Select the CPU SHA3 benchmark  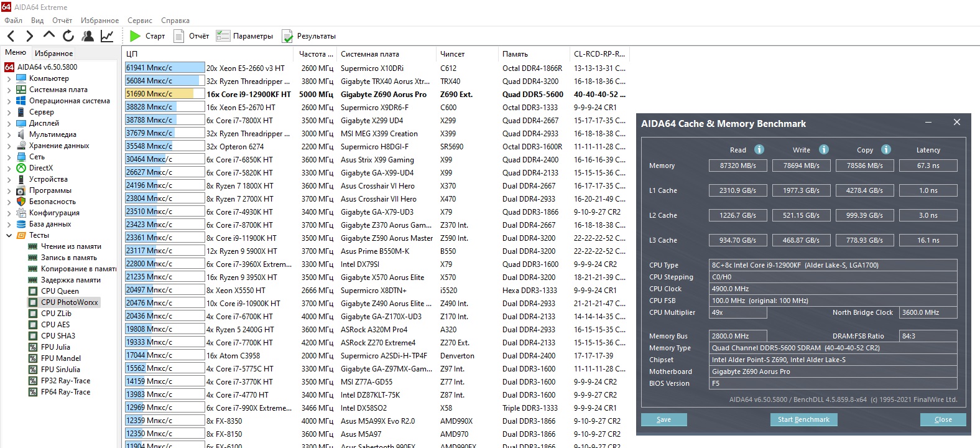[58, 336]
